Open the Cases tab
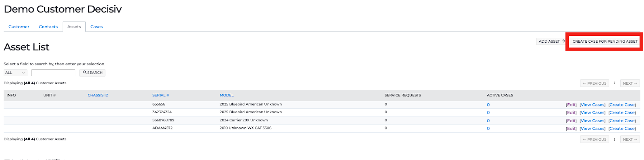The image size is (644, 160). [x=97, y=27]
